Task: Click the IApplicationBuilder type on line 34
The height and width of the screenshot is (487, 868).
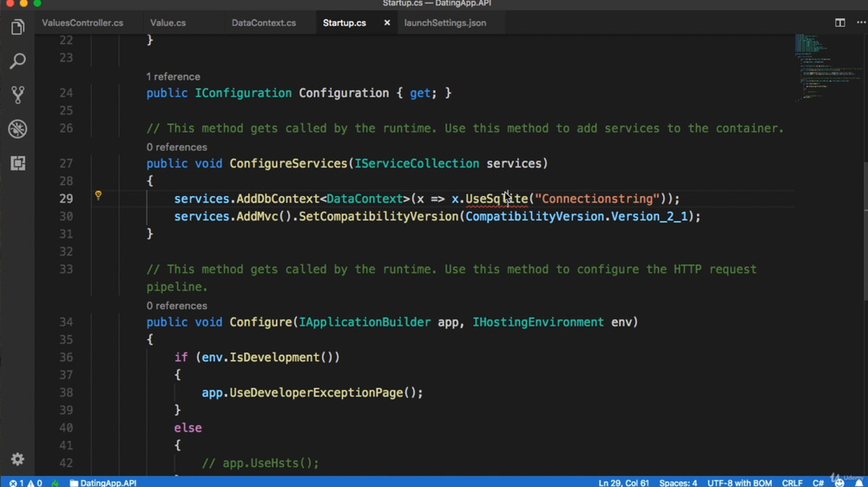Action: [x=365, y=322]
